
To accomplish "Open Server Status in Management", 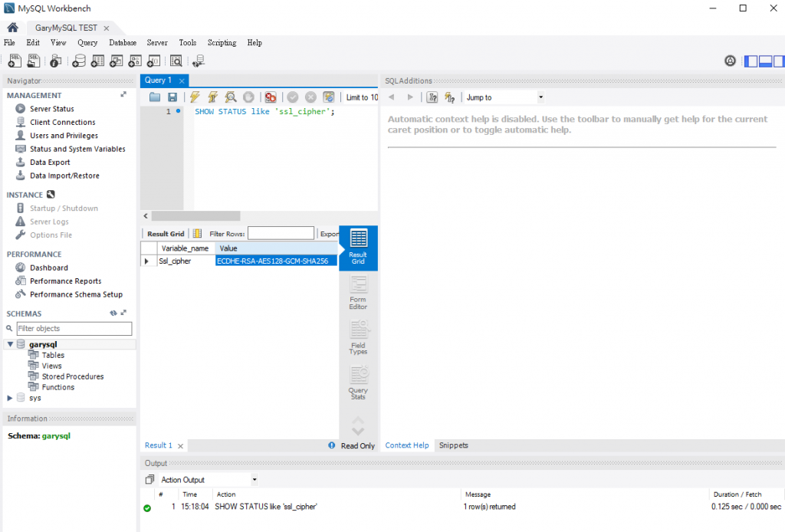I will (x=51, y=109).
